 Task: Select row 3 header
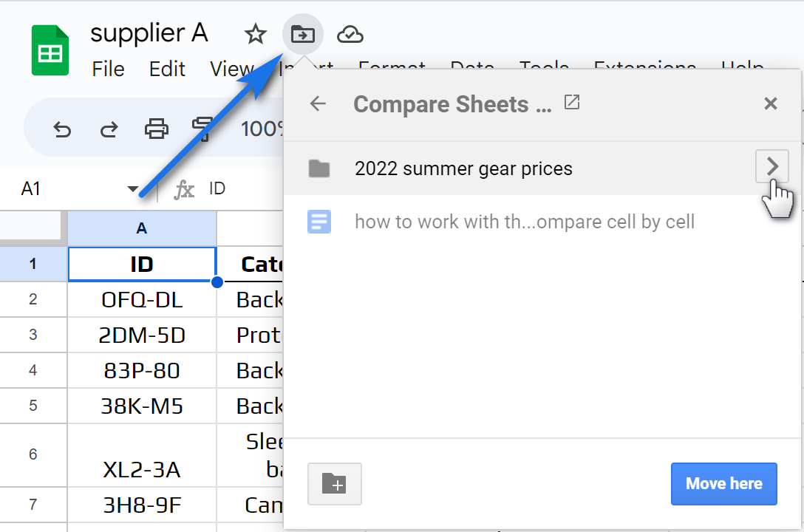pyautogui.click(x=33, y=335)
